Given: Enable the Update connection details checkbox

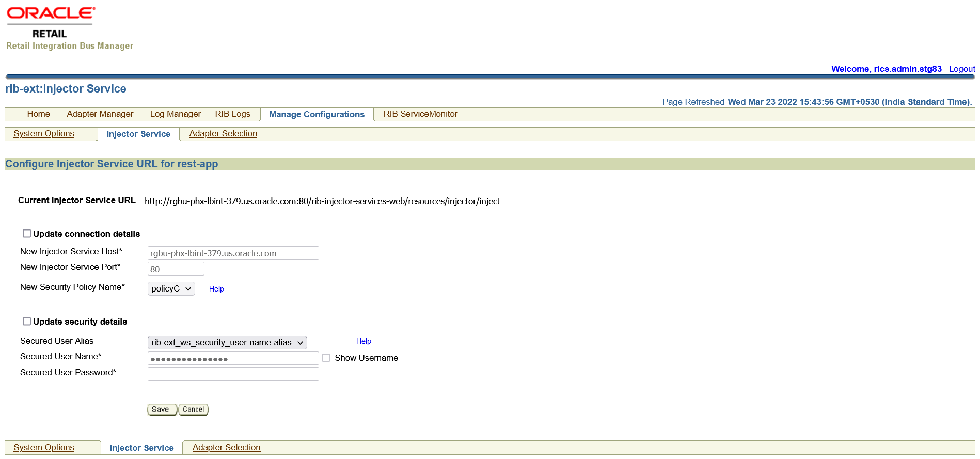Looking at the screenshot, I should (27, 234).
